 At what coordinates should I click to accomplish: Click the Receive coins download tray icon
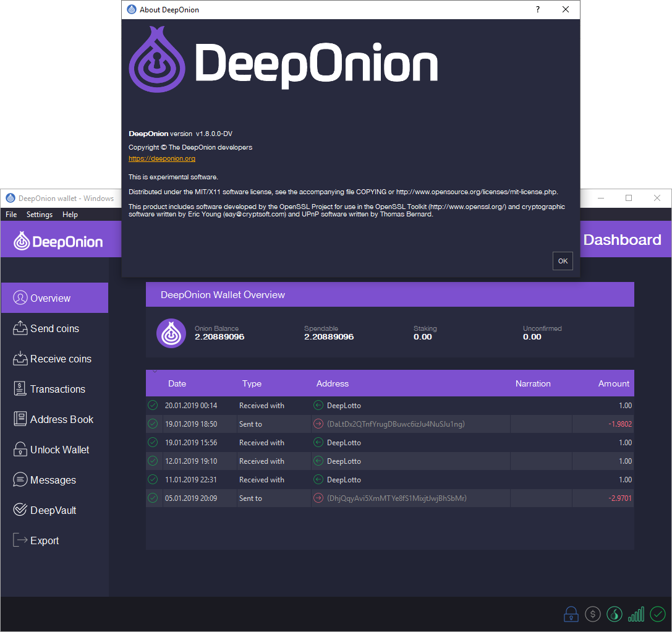tap(20, 359)
